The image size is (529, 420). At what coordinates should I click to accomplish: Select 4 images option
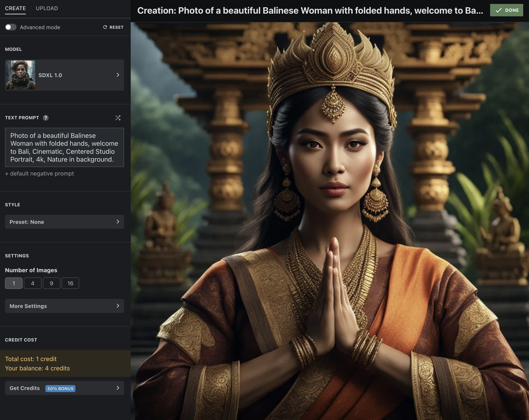pyautogui.click(x=33, y=283)
